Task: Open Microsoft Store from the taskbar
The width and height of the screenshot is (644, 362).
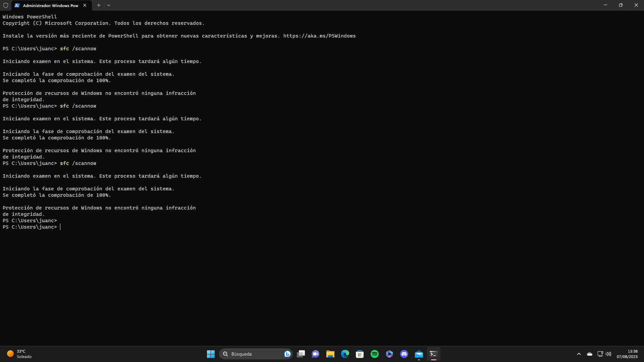Action: [360, 354]
